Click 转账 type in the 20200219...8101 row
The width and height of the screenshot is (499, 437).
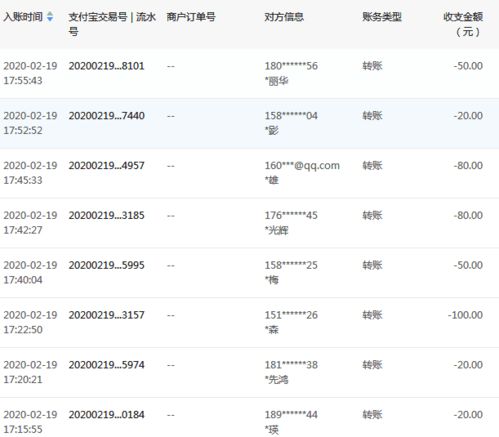click(x=372, y=66)
